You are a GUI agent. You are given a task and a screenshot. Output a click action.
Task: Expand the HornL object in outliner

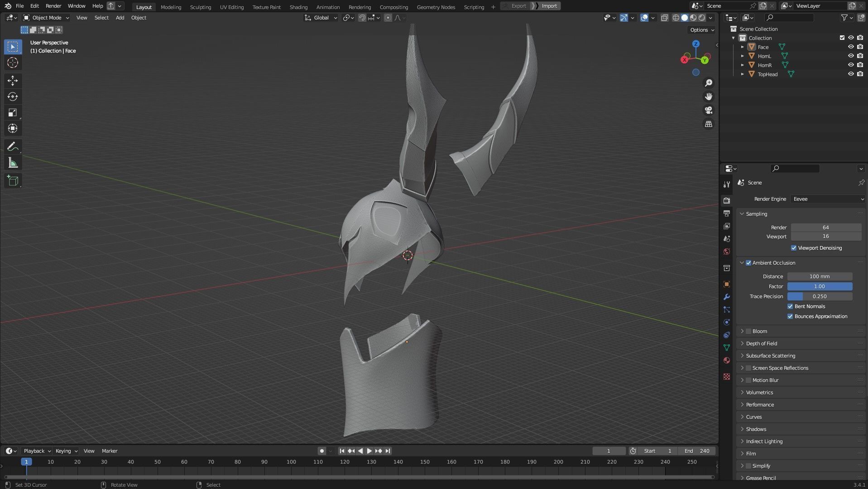coord(742,56)
